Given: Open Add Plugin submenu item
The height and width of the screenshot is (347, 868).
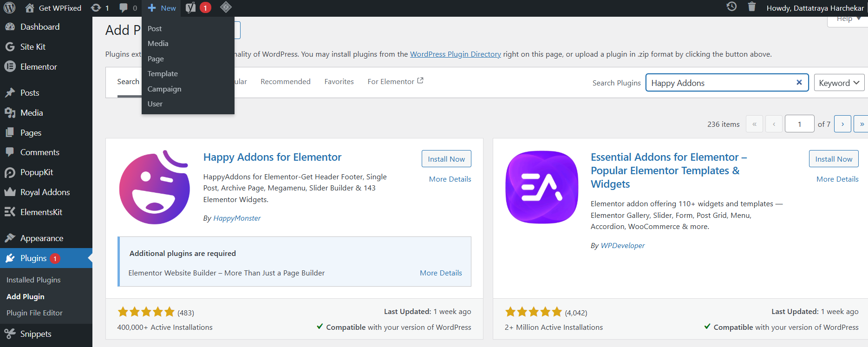Looking at the screenshot, I should point(26,297).
